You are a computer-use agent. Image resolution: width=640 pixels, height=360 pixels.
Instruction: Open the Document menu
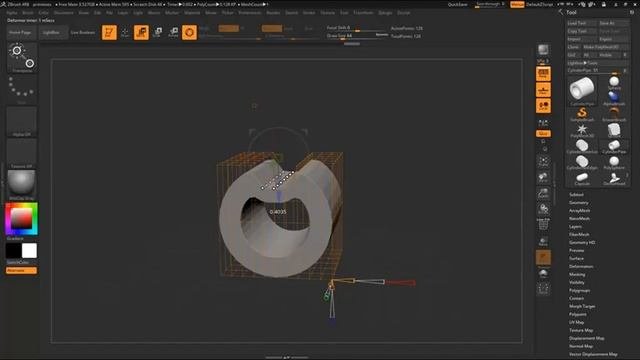click(x=64, y=13)
